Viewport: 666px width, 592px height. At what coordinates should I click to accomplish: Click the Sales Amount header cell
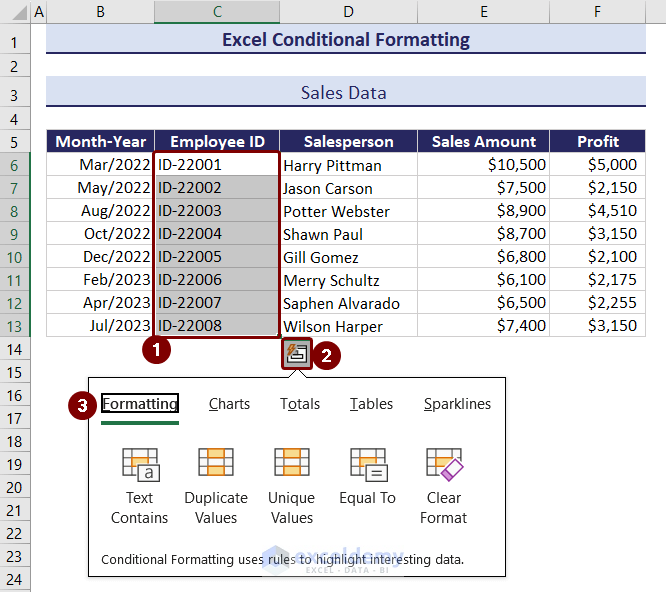tap(483, 141)
